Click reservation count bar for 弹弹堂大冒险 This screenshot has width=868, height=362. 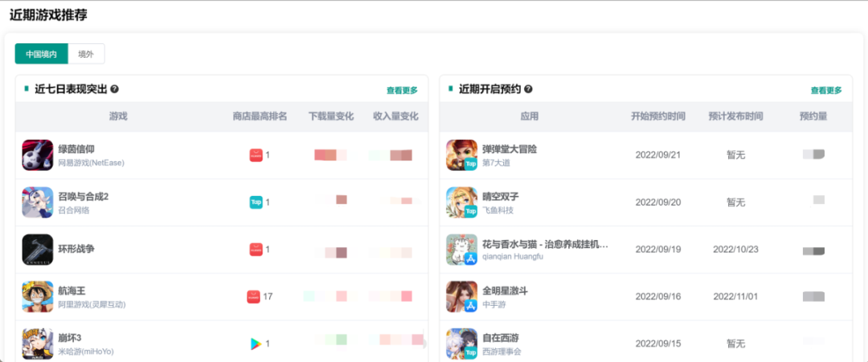click(x=813, y=155)
